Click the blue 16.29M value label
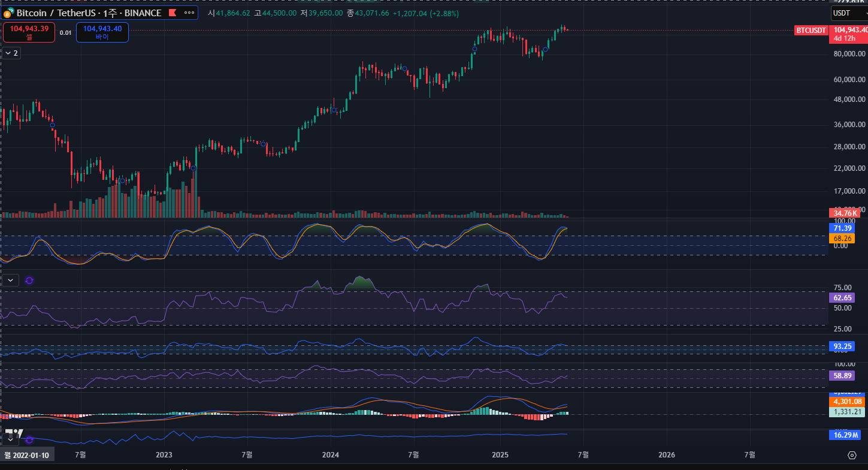 845,435
